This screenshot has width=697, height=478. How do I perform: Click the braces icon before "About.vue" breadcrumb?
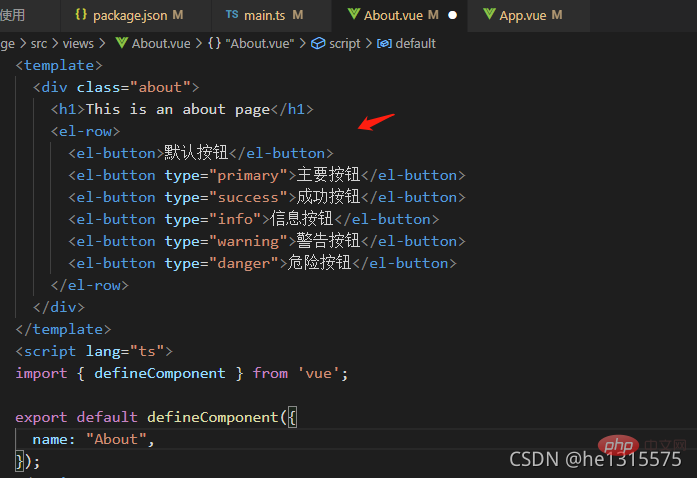(215, 43)
